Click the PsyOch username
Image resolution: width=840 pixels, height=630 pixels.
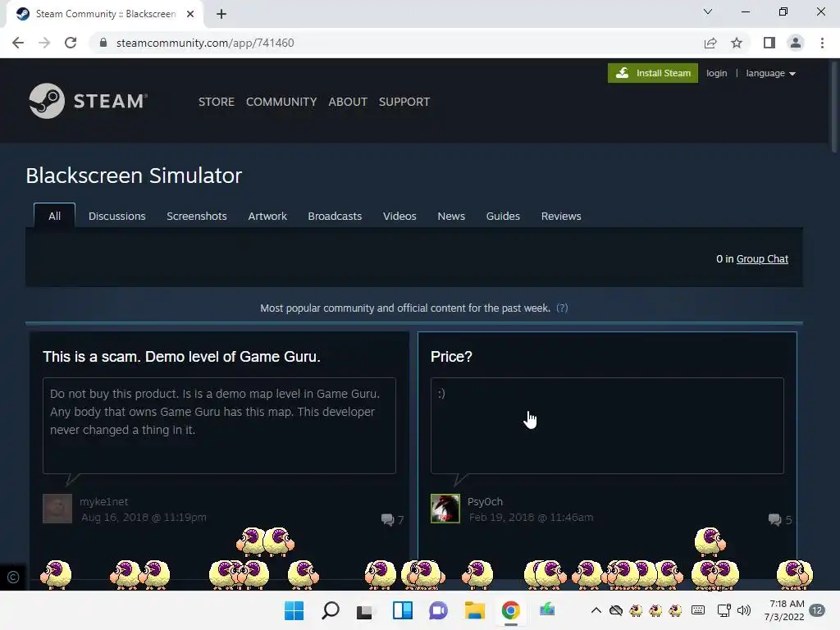pos(485,501)
